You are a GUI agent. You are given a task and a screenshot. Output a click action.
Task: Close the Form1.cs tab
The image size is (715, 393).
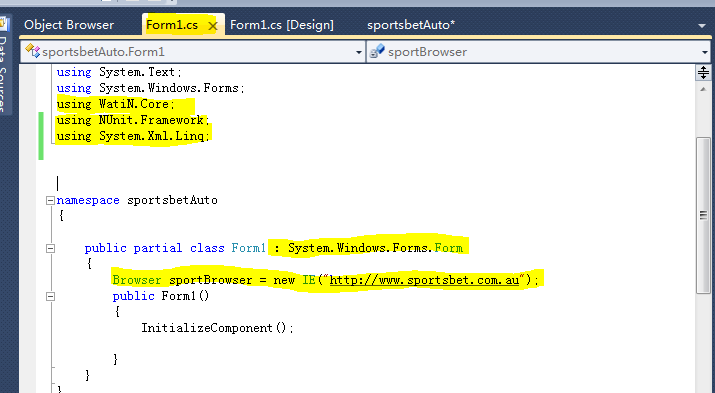pyautogui.click(x=212, y=26)
